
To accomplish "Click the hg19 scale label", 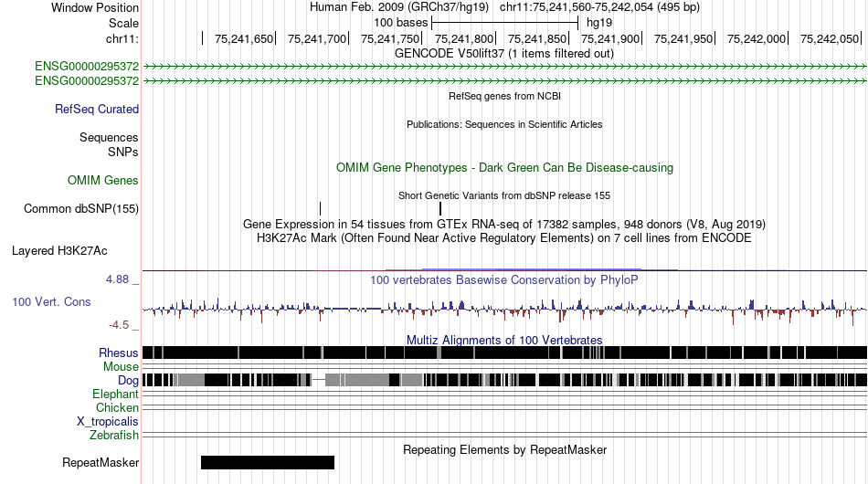I will (599, 23).
